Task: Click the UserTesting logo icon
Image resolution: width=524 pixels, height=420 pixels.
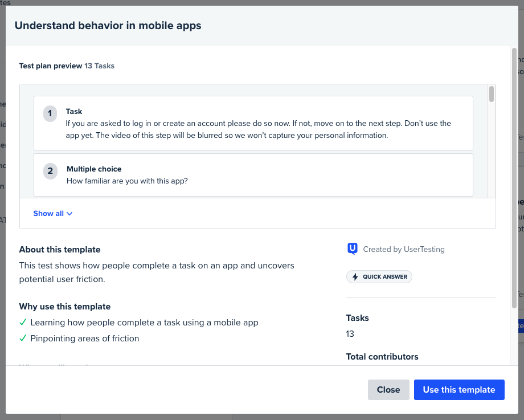Action: 353,249
